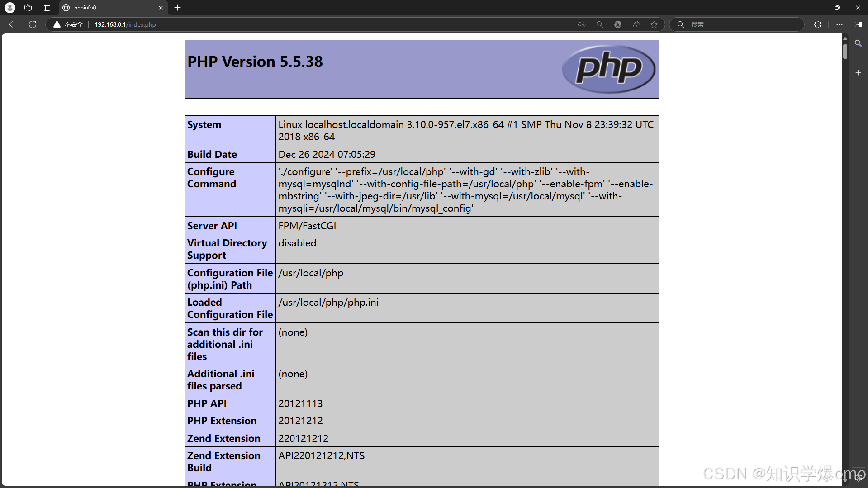This screenshot has width=868, height=488.
Task: Click the zoom magnifier icon in address bar
Action: (x=600, y=24)
